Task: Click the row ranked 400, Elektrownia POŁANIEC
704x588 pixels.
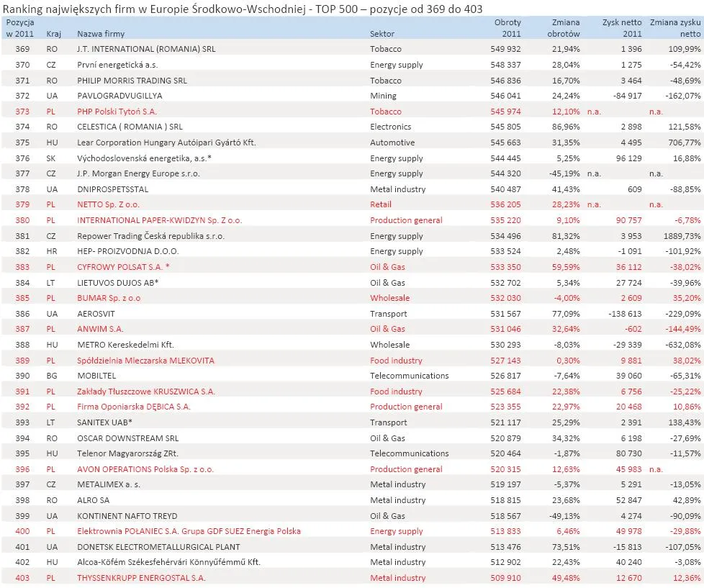Action: [187, 531]
